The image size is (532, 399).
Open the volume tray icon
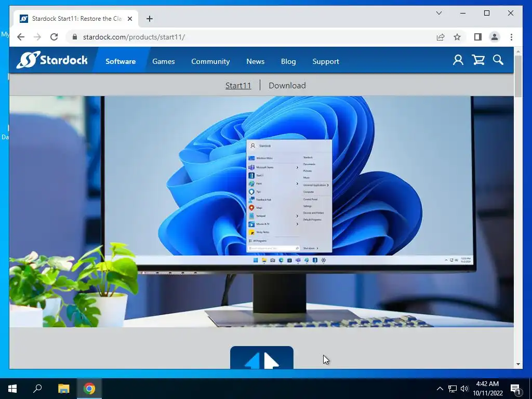[x=464, y=389]
